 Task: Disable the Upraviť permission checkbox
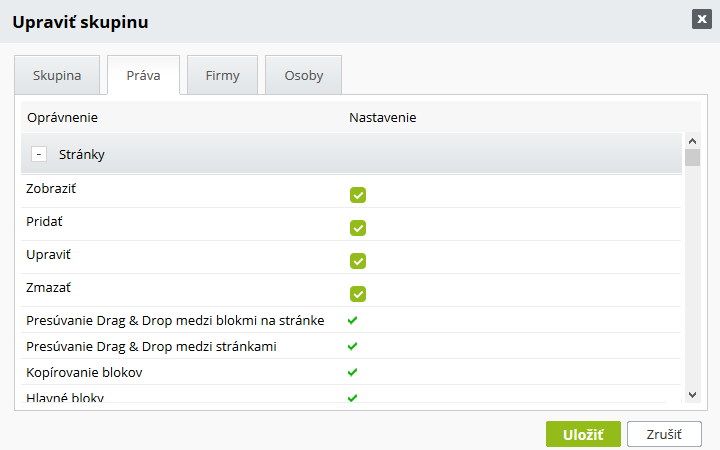click(358, 261)
